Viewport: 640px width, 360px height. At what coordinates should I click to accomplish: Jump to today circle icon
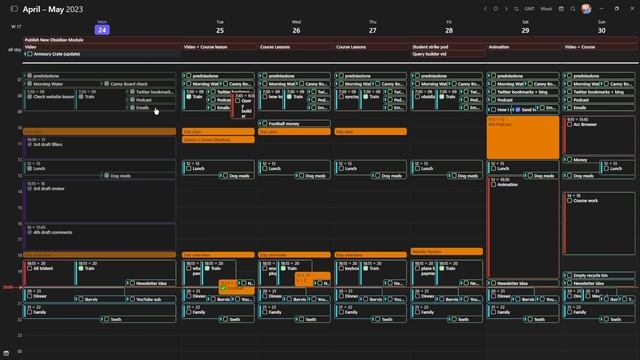click(x=496, y=9)
